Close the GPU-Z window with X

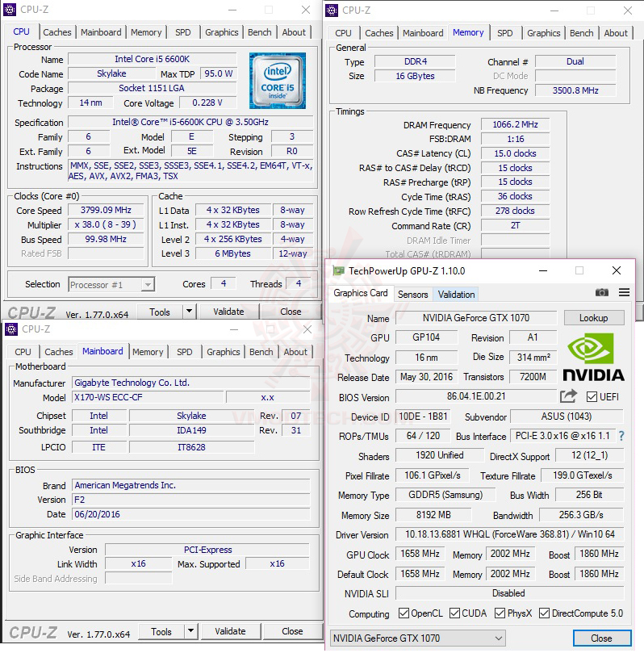coord(617,270)
